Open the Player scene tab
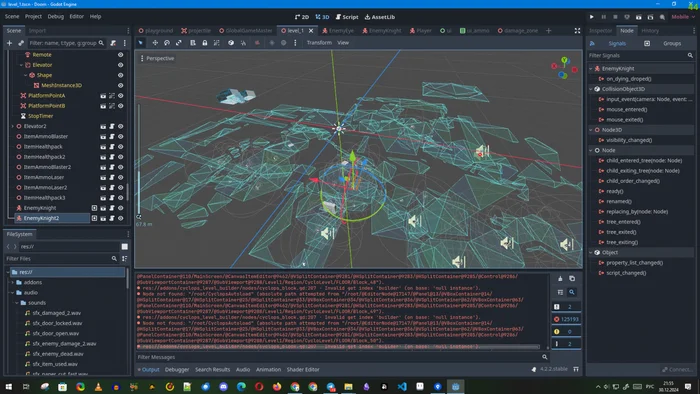Viewport: 700px width, 394px height. pyautogui.click(x=421, y=30)
